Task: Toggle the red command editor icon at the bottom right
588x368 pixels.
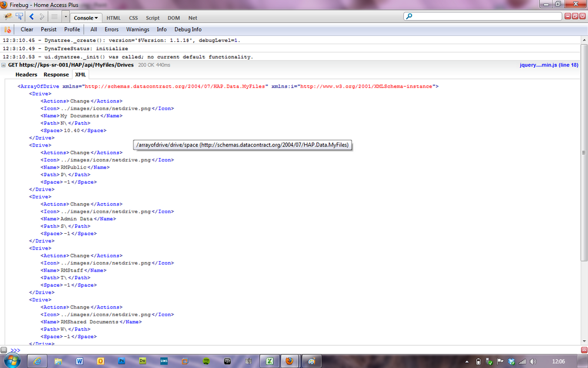Action: [584, 350]
